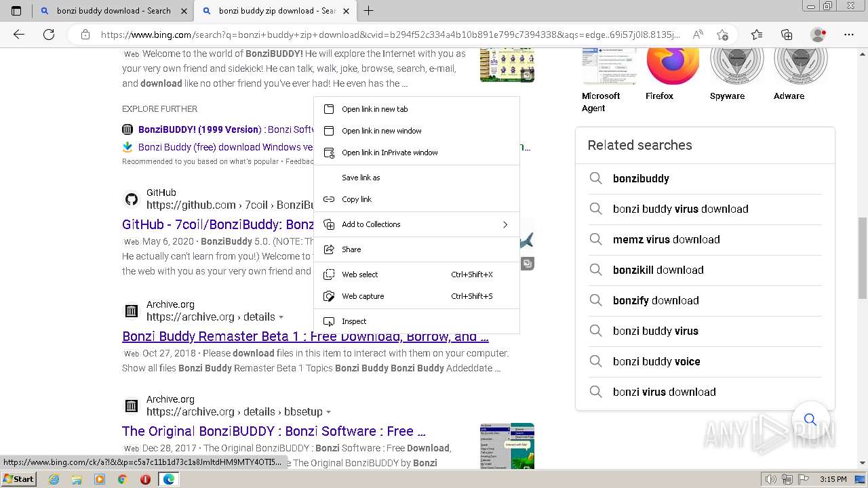
Task: View site info lock icon
Action: coord(85,35)
